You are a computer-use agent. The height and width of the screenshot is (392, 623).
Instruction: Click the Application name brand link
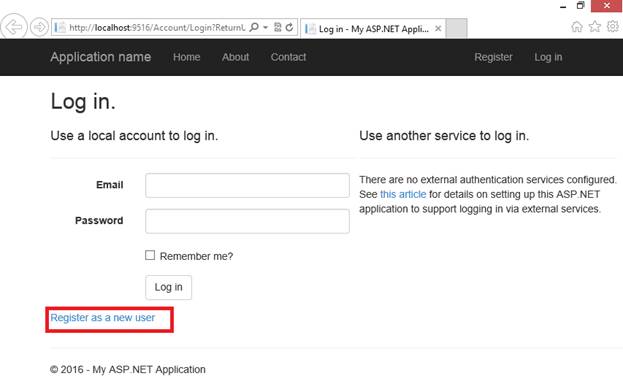(x=101, y=57)
